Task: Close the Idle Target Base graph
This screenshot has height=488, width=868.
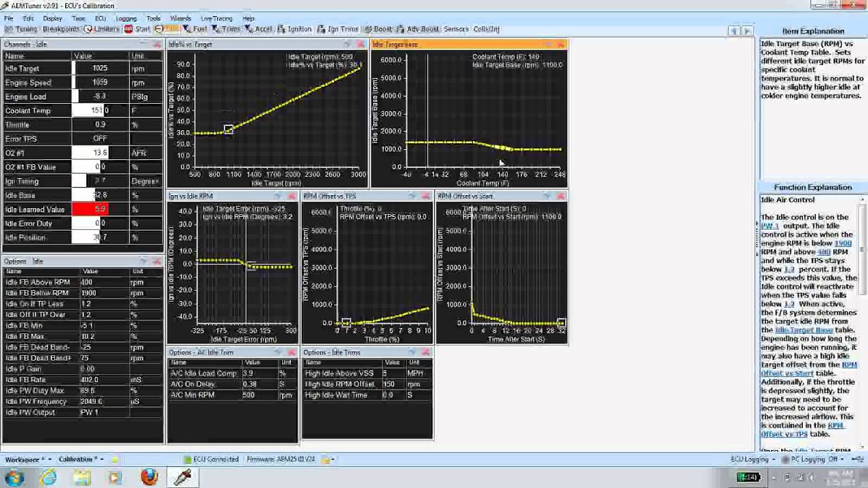Action: pos(561,45)
